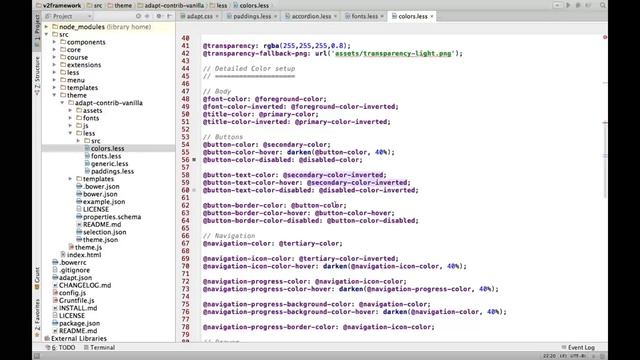Click the cursor position 22:20 in status bar

tap(549, 356)
